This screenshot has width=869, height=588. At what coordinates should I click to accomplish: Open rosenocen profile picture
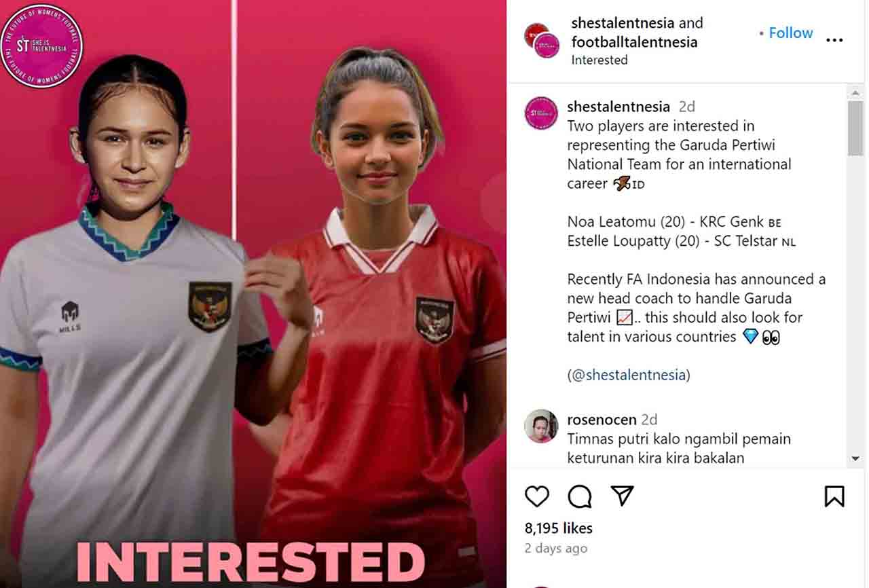[x=541, y=426]
